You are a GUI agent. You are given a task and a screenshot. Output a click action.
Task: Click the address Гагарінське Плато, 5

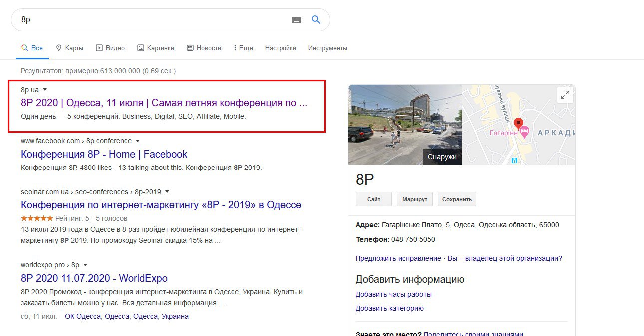tap(471, 225)
